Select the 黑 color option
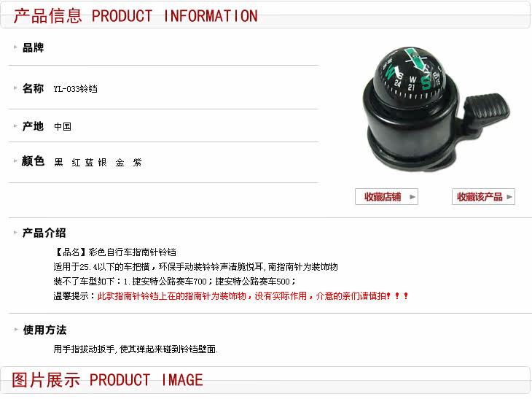This screenshot has width=532, height=399. coord(59,163)
